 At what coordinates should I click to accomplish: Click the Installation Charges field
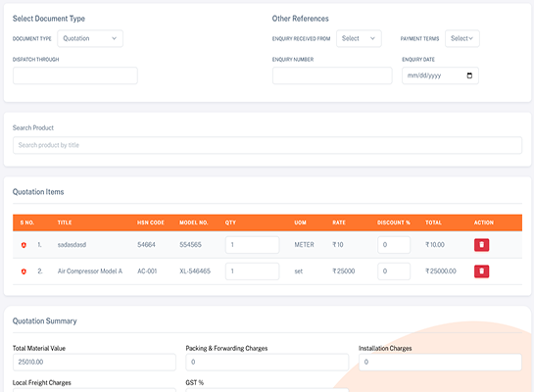pyautogui.click(x=440, y=362)
